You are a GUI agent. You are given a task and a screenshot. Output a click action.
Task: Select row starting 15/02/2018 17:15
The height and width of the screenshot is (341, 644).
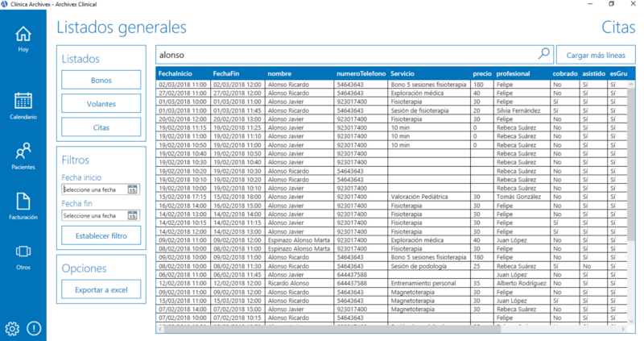coord(391,197)
